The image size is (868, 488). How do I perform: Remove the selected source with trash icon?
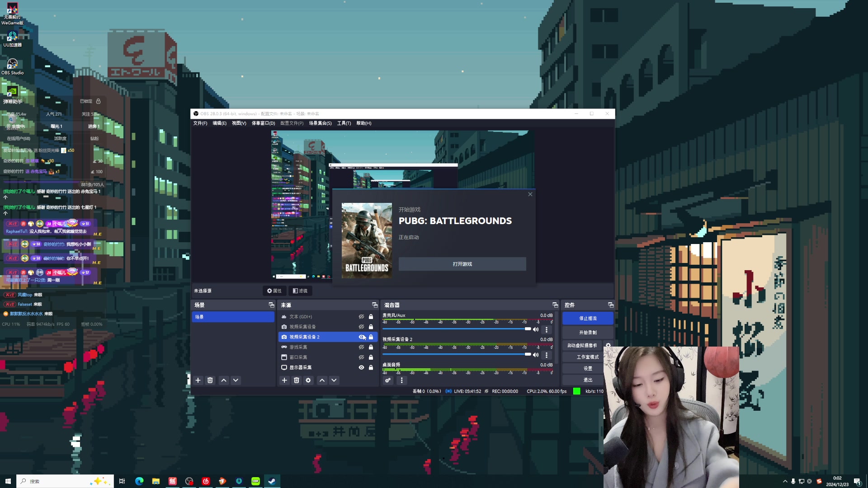click(297, 380)
